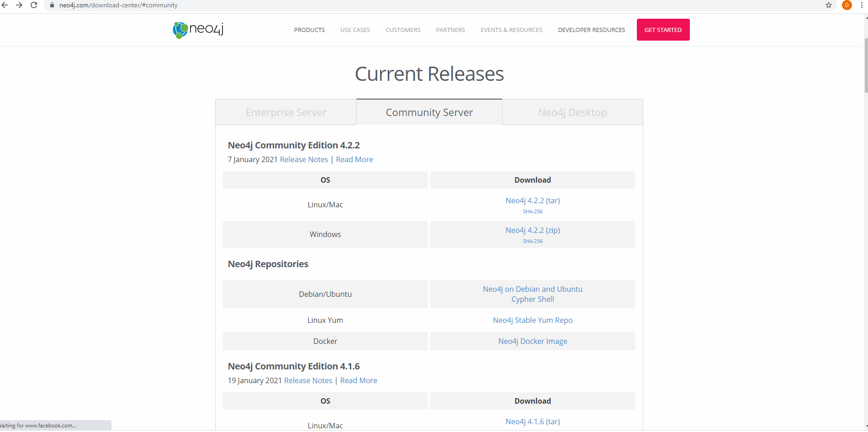Screen dimensions: 868x432
Task: Select the Community Server tab
Action: point(429,112)
